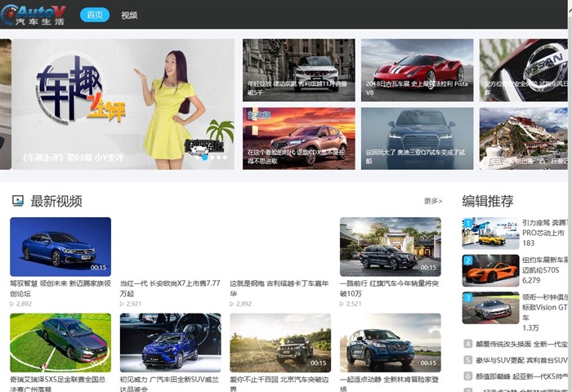
Task: Click the 编辑推荐 heading
Action: (x=488, y=201)
